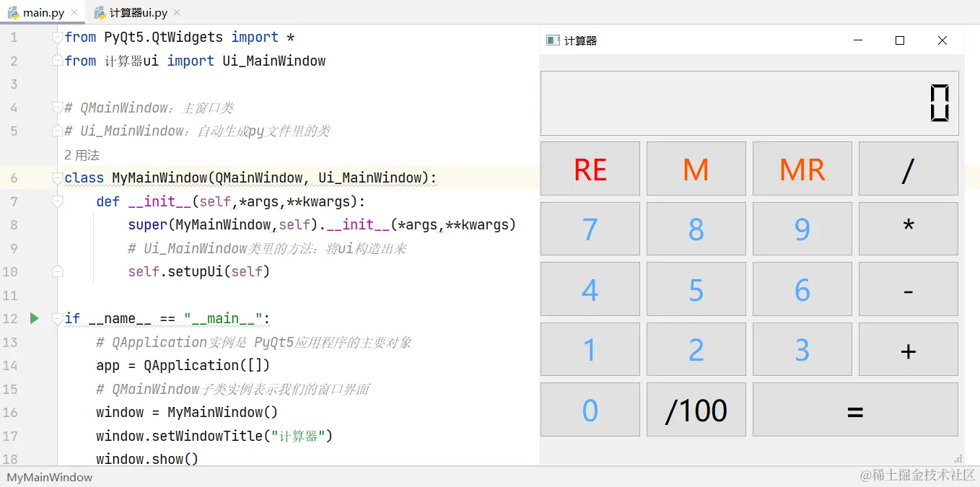Click the multiply * button

909,229
